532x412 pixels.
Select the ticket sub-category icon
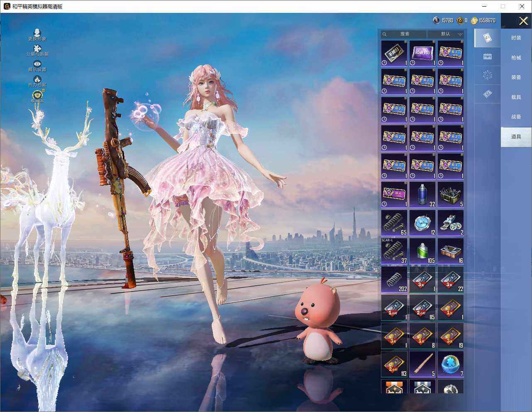488,94
